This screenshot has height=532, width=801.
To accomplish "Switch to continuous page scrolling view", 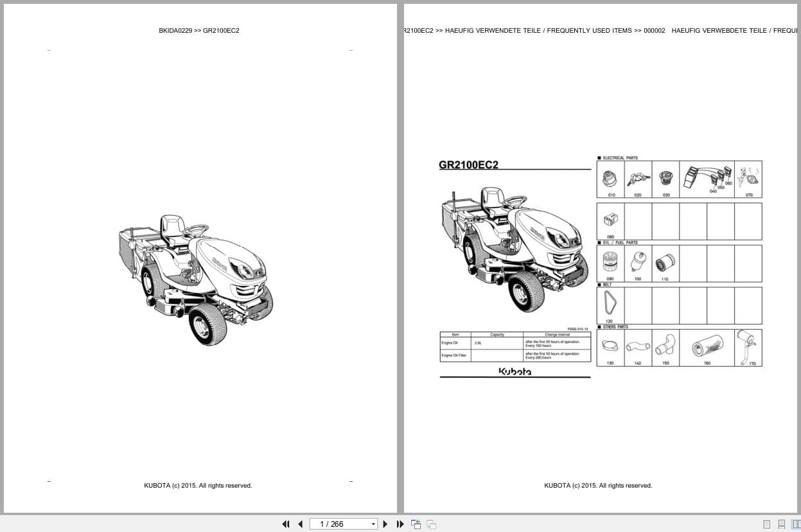I will [782, 524].
